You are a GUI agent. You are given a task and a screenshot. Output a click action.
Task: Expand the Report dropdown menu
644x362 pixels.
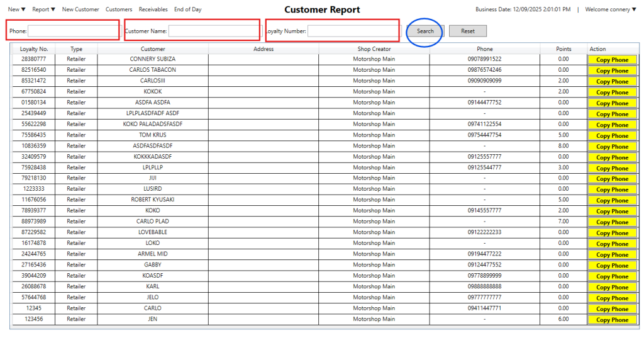pos(43,9)
